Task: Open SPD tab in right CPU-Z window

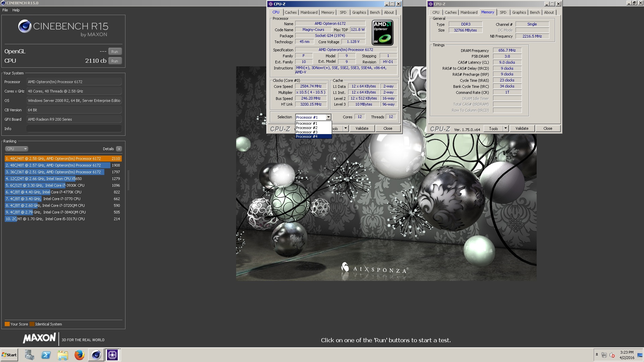Action: click(x=503, y=12)
